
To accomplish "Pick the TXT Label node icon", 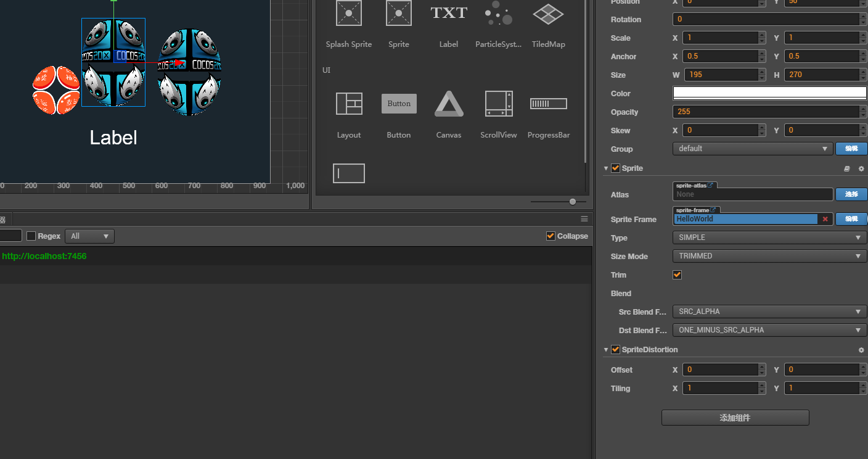I will [x=449, y=14].
